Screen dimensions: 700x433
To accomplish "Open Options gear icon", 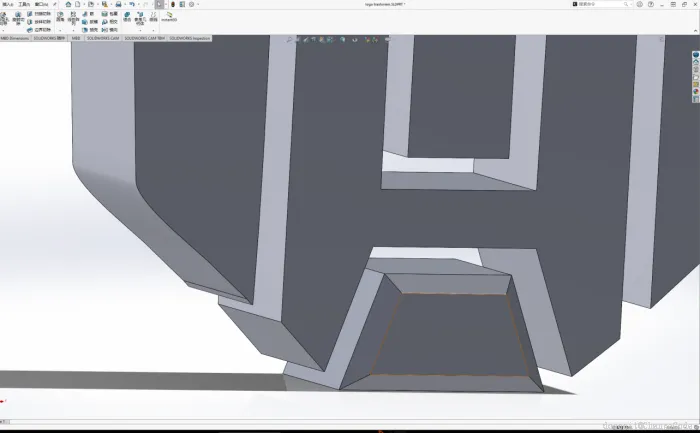I will point(192,4).
